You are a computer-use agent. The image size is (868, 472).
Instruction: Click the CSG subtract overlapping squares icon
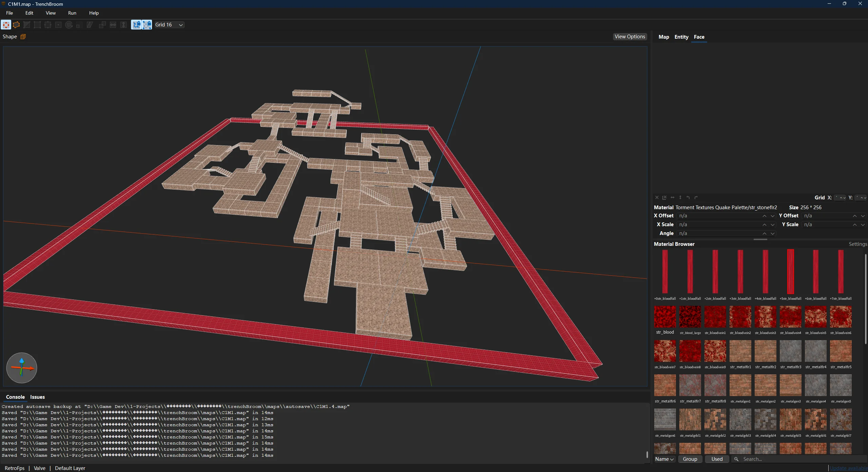102,25
